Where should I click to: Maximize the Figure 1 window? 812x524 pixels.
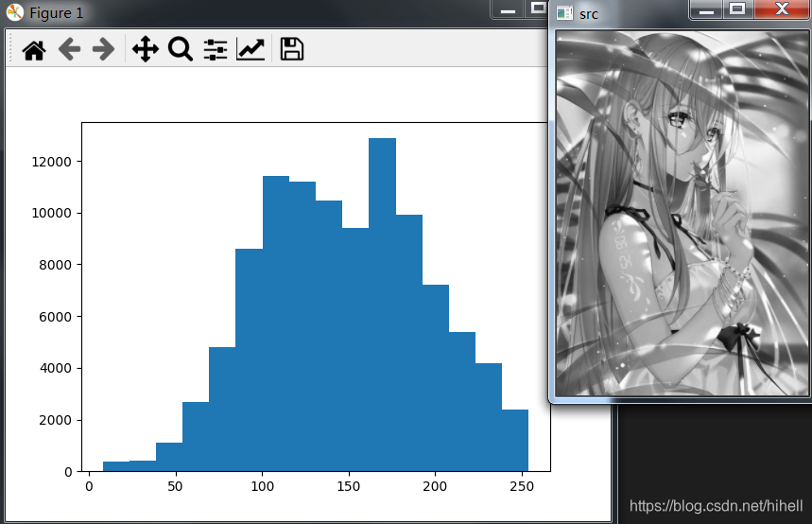click(x=538, y=9)
